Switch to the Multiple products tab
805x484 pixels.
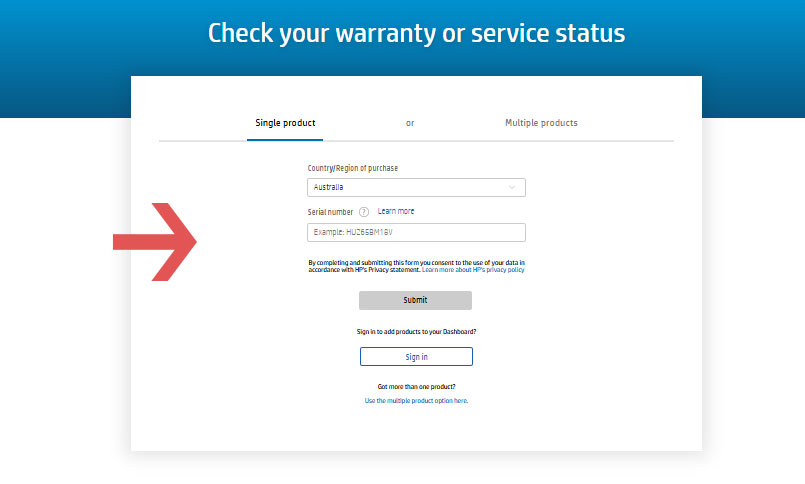click(541, 123)
